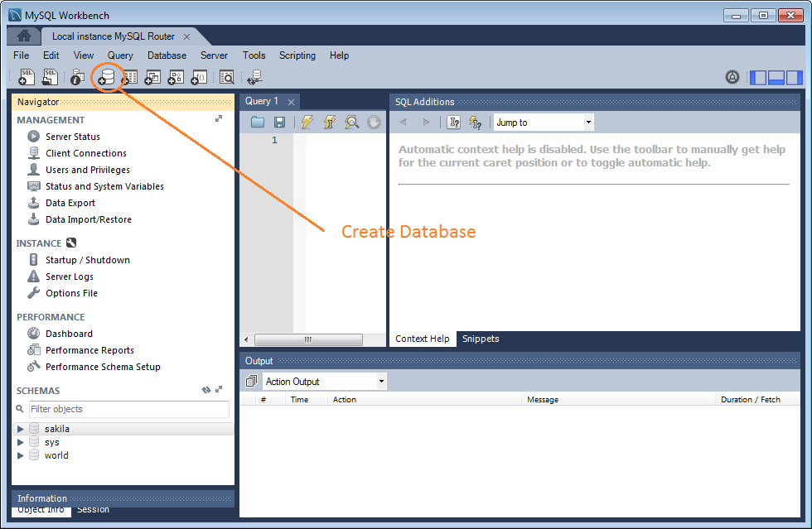Expand the world schema
The image size is (812, 529).
[20, 455]
